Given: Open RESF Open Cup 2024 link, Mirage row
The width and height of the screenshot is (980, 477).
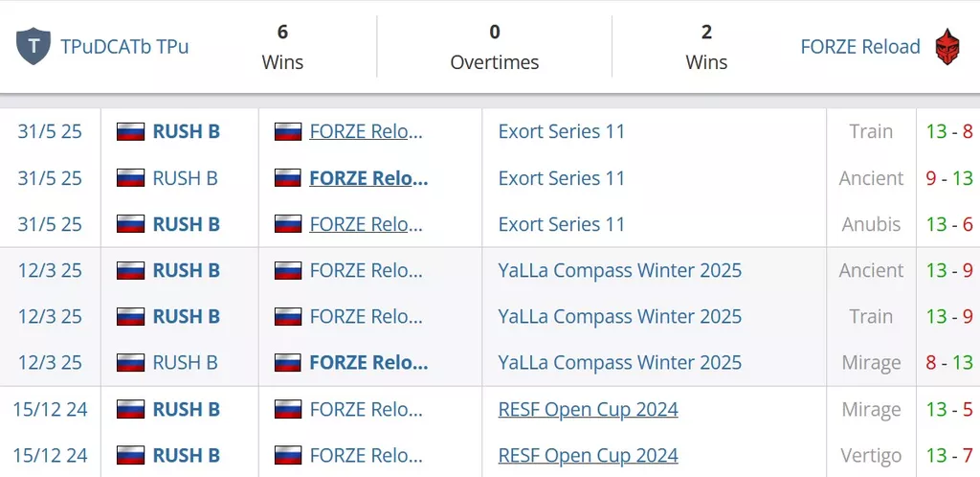Looking at the screenshot, I should tap(589, 409).
